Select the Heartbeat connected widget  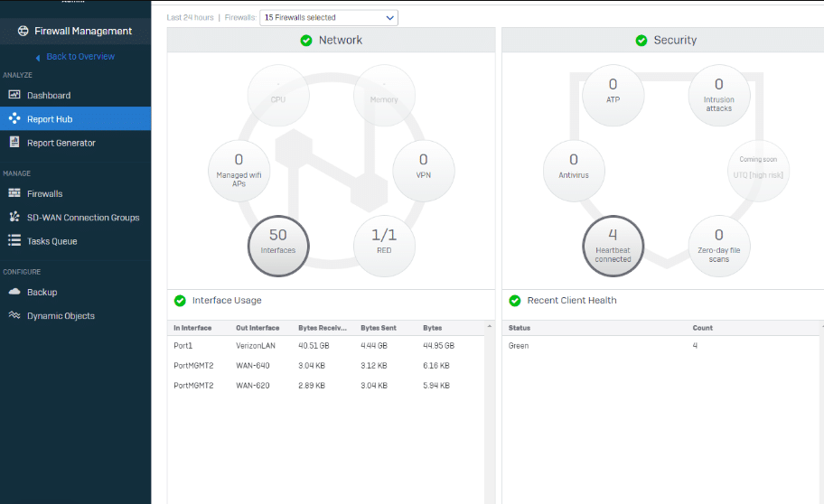pos(613,246)
